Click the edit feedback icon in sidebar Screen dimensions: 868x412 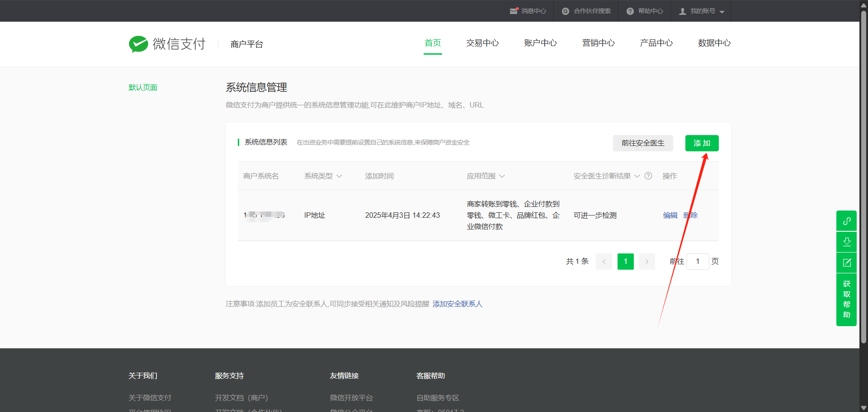point(846,262)
